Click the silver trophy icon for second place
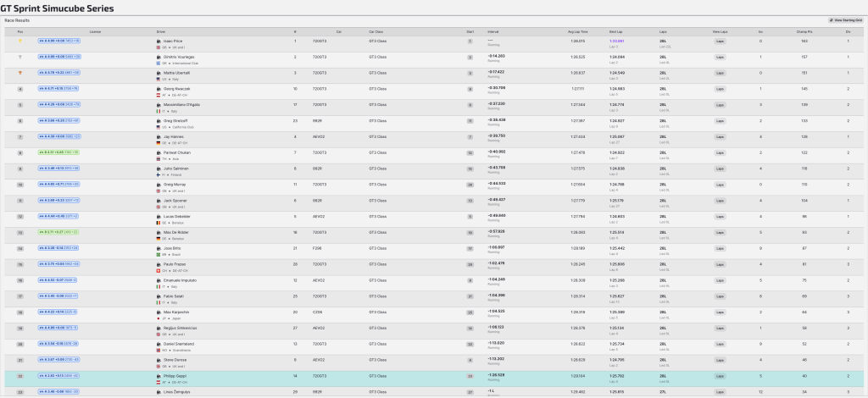Screen dimensions: 868x398 (x=20, y=57)
